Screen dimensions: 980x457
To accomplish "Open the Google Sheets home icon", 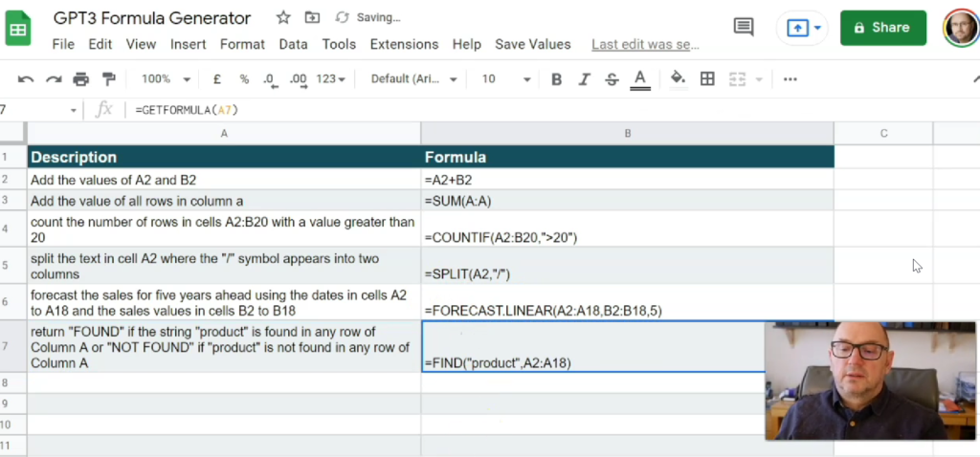I will (x=17, y=28).
